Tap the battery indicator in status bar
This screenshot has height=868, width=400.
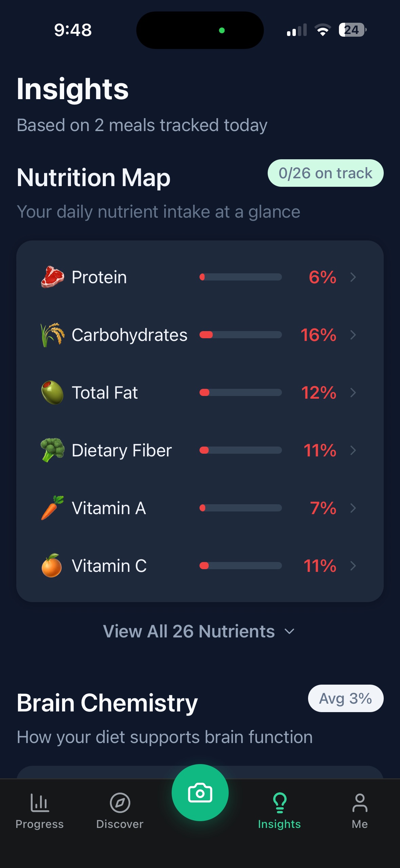pyautogui.click(x=352, y=30)
